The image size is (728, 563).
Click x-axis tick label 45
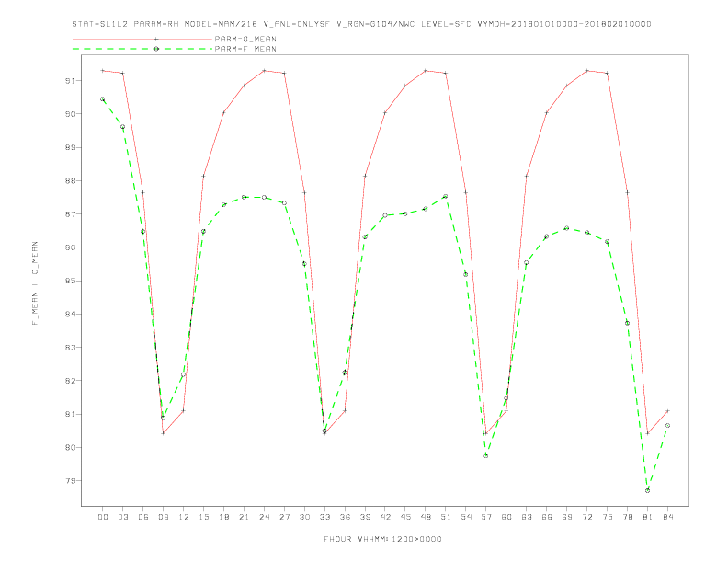(405, 517)
